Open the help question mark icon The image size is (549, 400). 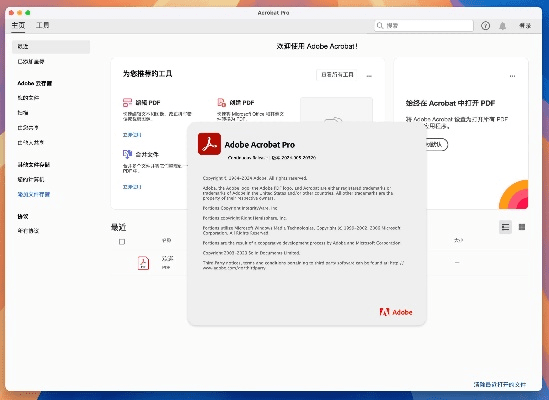coord(485,26)
